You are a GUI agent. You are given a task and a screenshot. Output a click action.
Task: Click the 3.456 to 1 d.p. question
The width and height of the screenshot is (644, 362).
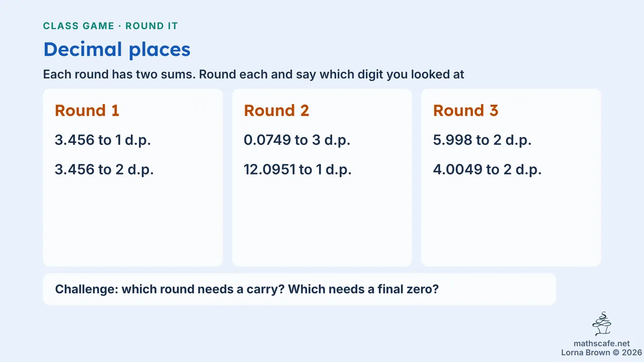coord(103,140)
